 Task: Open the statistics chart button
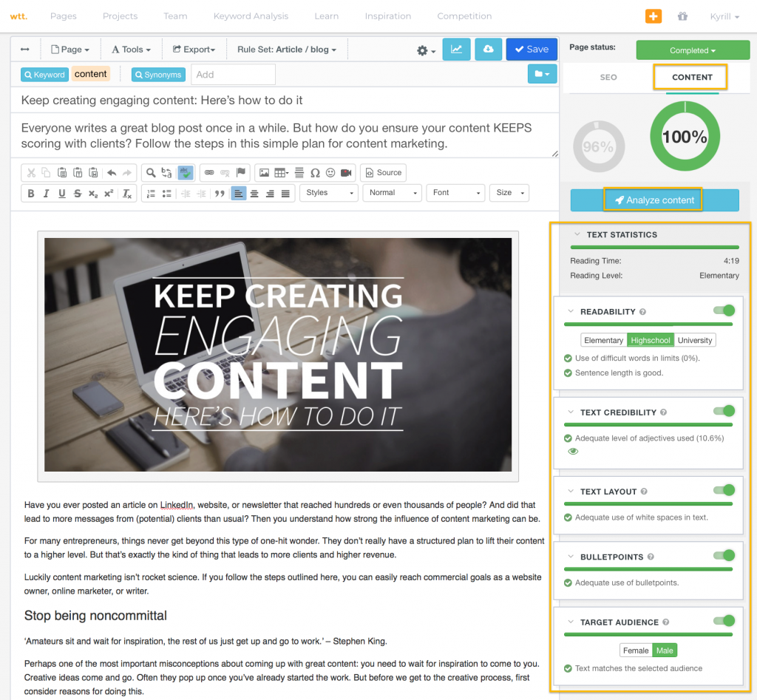coord(456,50)
